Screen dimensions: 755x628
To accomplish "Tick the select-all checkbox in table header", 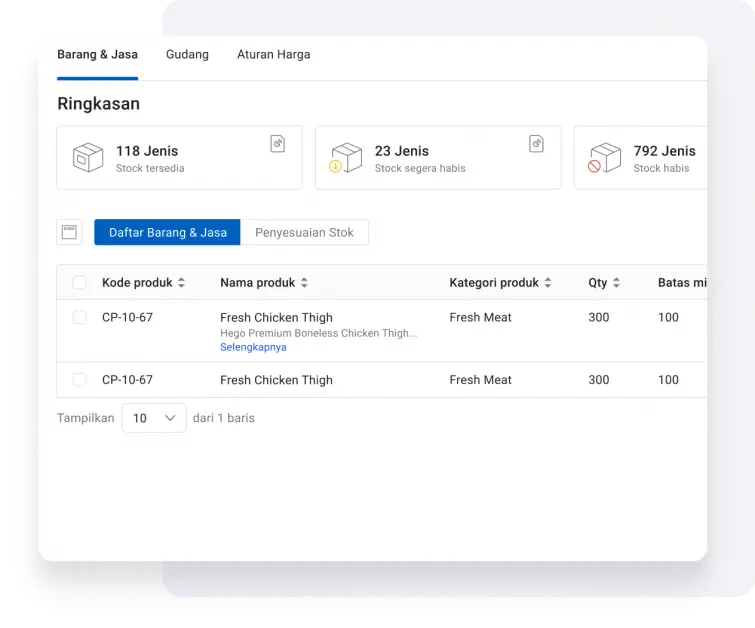I will click(79, 282).
